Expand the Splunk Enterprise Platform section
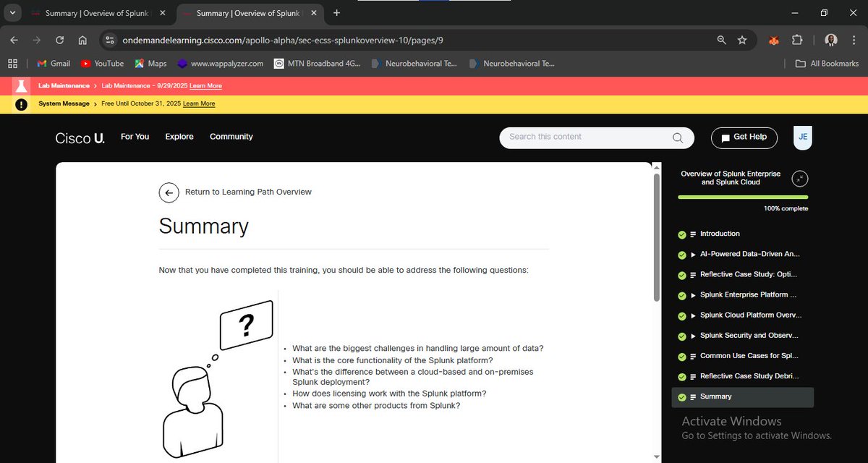 click(x=694, y=295)
